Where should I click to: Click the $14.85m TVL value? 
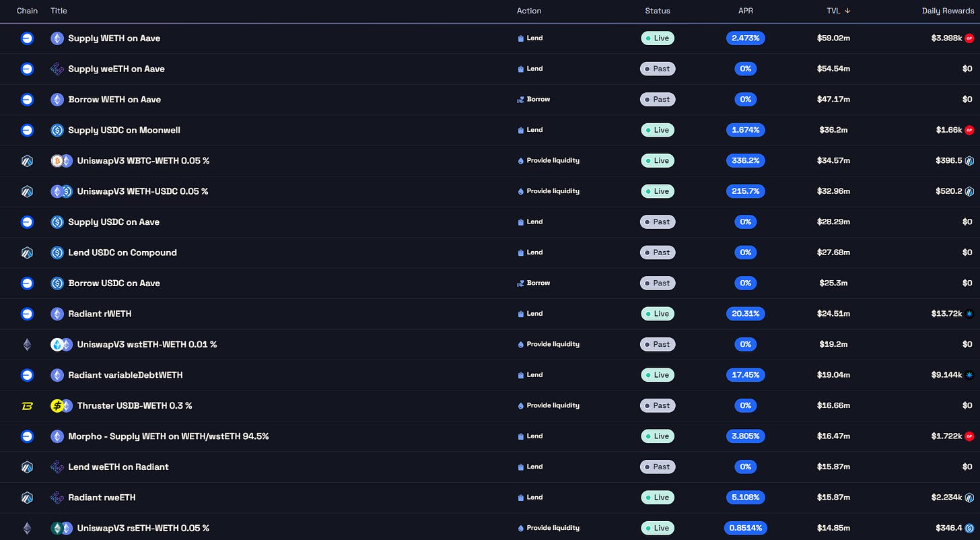click(833, 529)
